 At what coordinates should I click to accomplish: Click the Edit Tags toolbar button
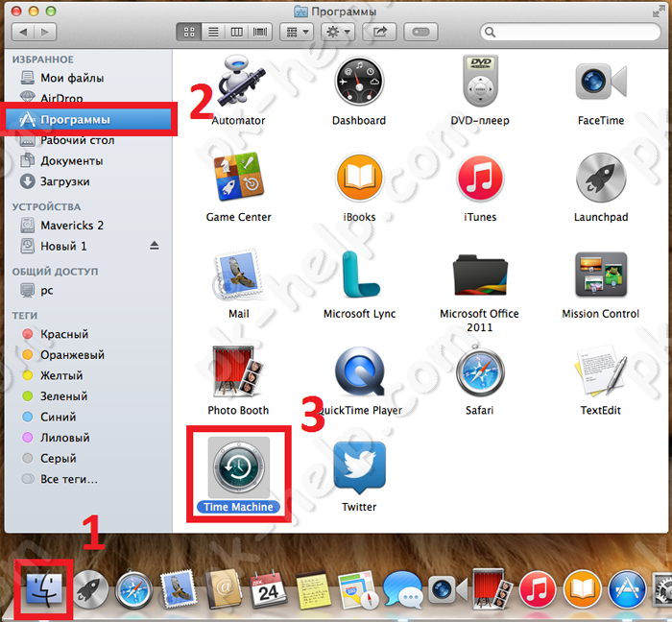tap(420, 32)
